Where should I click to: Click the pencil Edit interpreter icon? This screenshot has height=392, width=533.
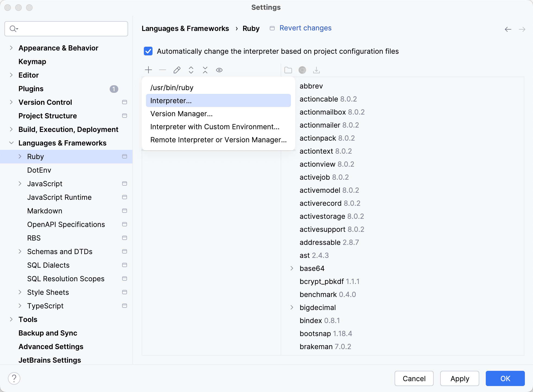(x=177, y=70)
